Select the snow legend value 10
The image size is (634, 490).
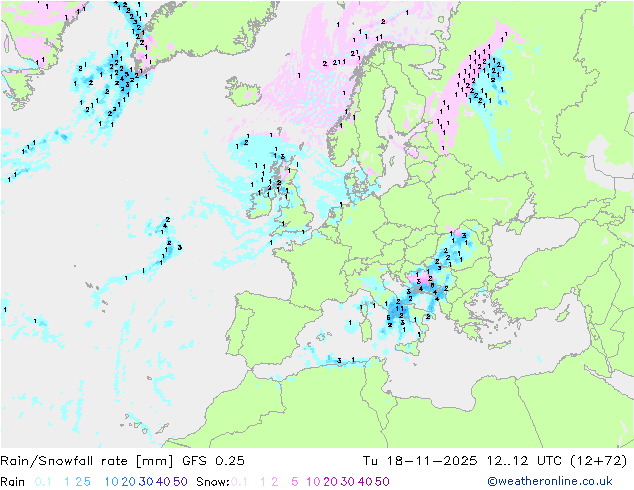(x=313, y=482)
